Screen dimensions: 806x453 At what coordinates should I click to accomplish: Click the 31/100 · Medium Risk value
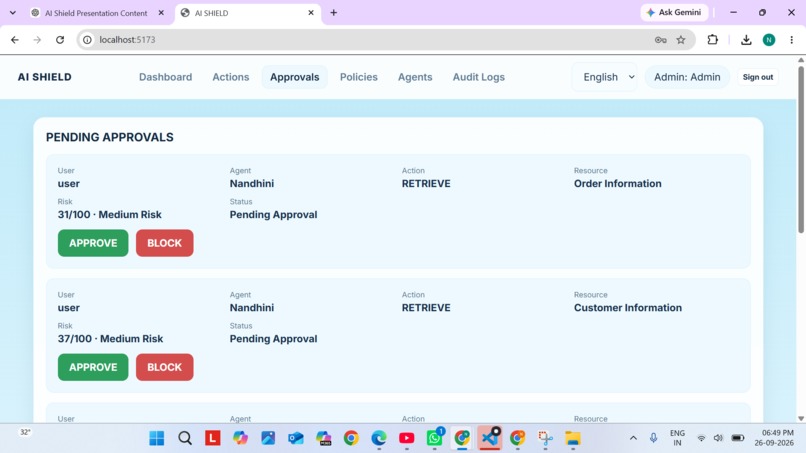click(109, 214)
